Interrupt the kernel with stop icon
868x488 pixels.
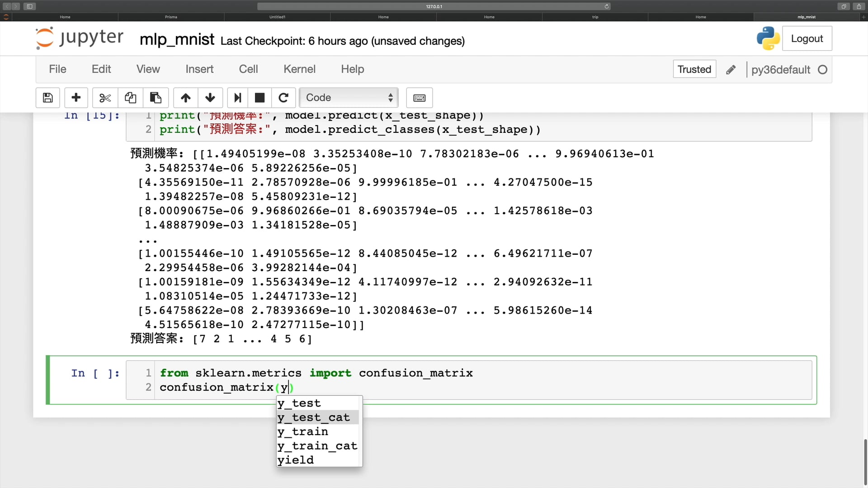(x=259, y=98)
